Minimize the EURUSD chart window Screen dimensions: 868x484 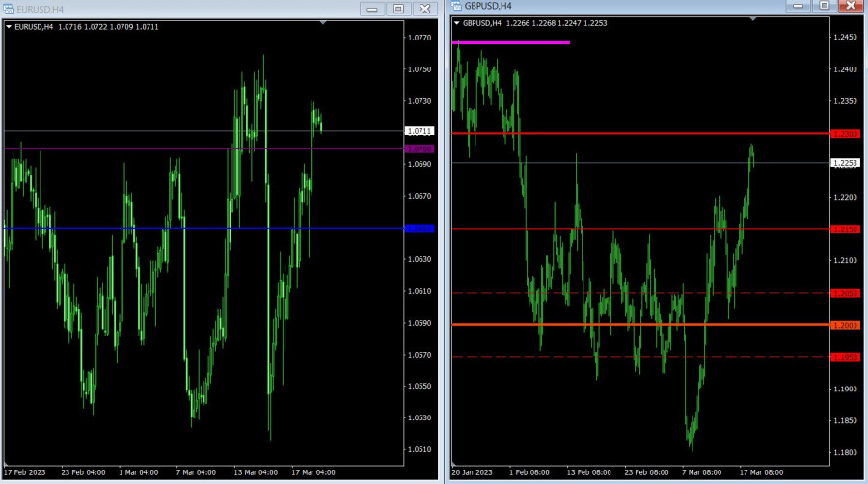372,9
